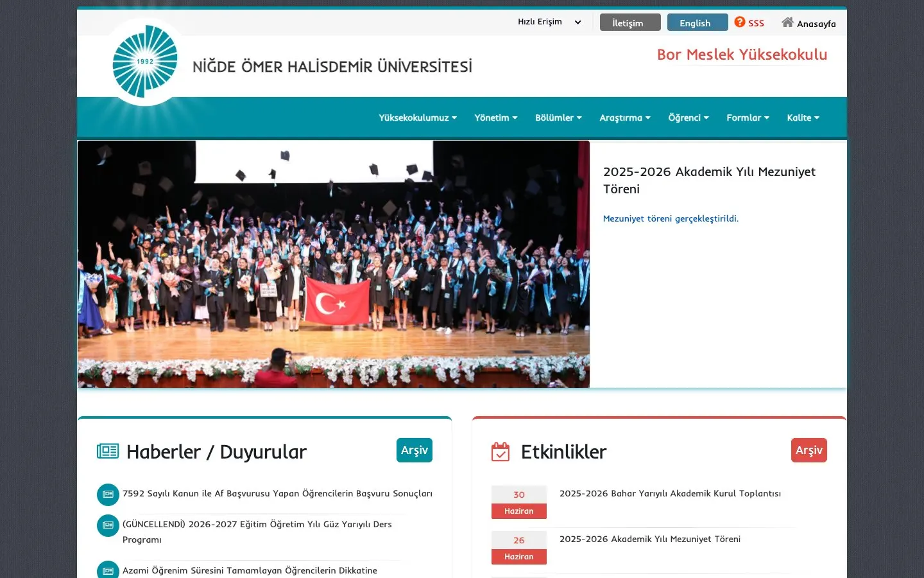Expand the Öğrenci menu
The height and width of the screenshot is (578, 924).
[x=689, y=118]
